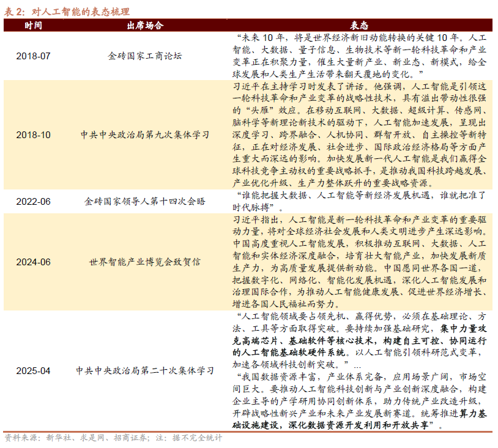Click the statement starting '习近平指出，人工智能是新一轮'
Image resolution: width=498 pixels, height=448 pixels.
[359, 262]
